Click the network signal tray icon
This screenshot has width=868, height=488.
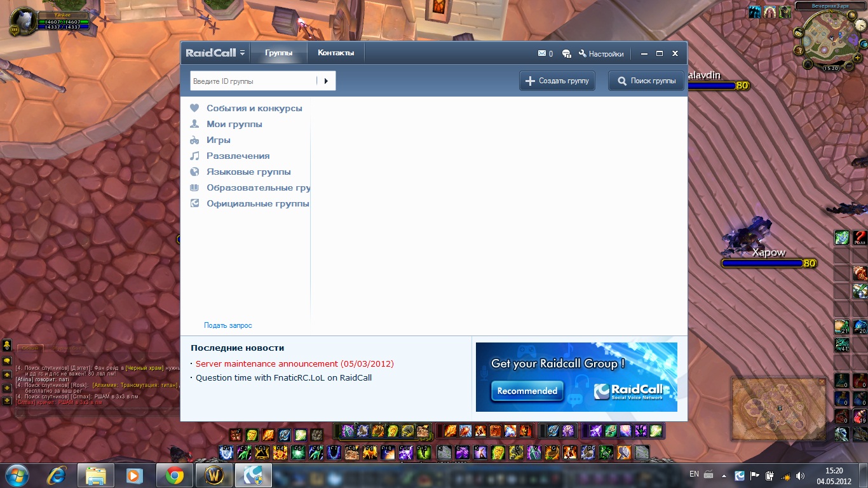[785, 475]
